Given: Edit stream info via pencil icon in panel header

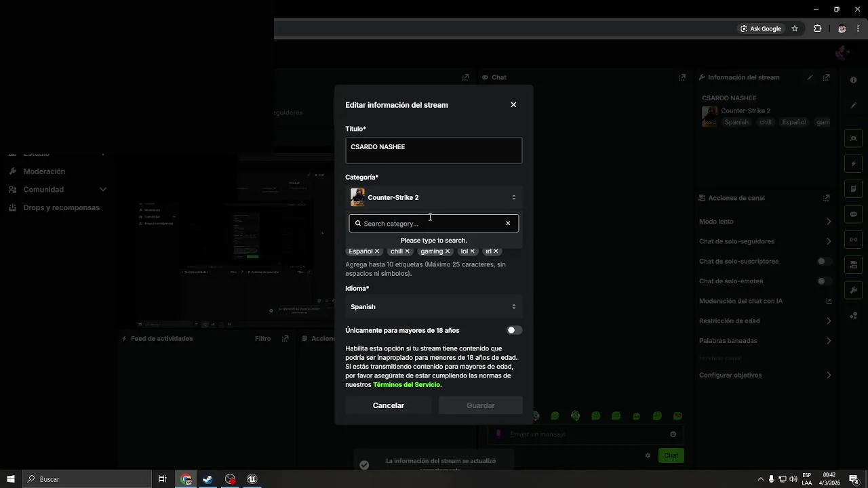Looking at the screenshot, I should [x=810, y=77].
